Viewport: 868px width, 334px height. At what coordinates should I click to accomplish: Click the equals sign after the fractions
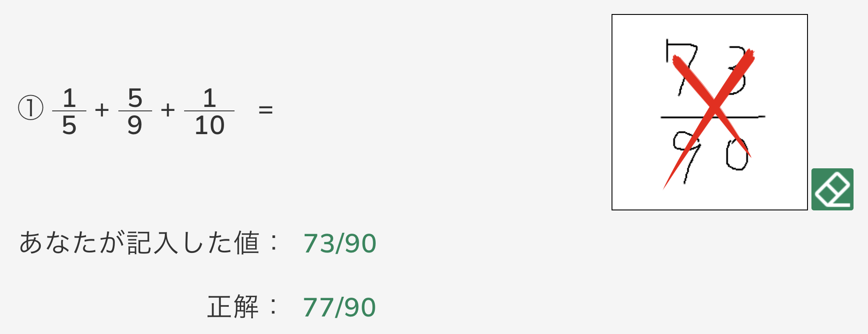pos(266,110)
